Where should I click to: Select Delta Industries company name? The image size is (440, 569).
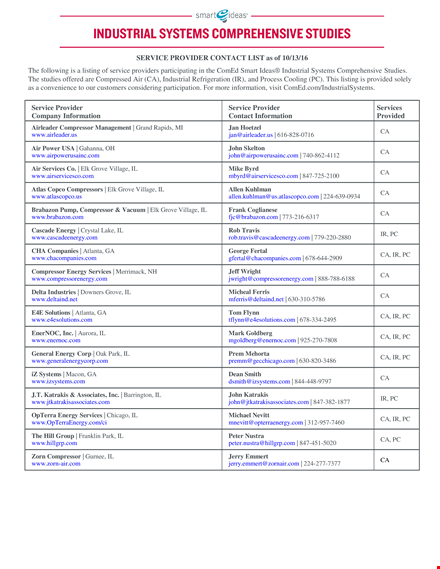tap(54, 292)
